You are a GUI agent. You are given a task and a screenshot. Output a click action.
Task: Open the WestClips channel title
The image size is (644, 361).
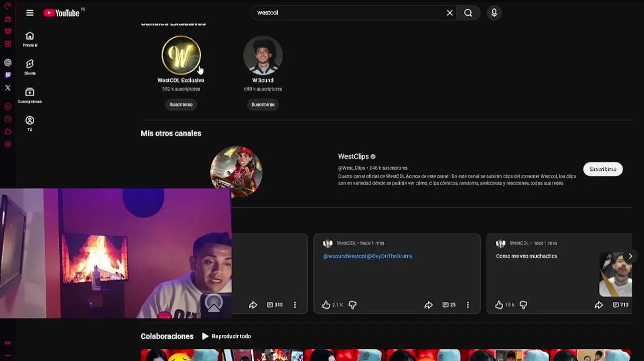pos(353,156)
